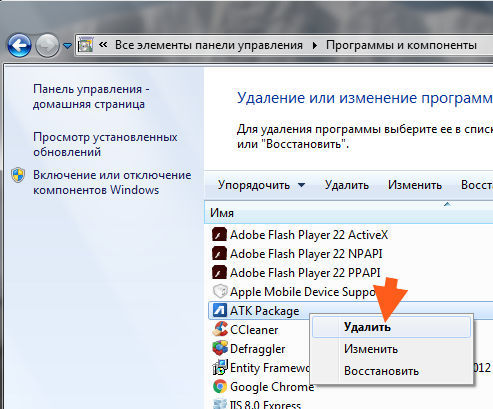Click Изменить in the toolbar

415,185
